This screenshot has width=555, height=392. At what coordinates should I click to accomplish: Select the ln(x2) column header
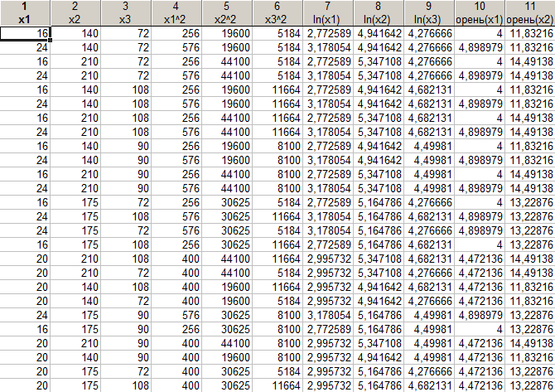379,12
